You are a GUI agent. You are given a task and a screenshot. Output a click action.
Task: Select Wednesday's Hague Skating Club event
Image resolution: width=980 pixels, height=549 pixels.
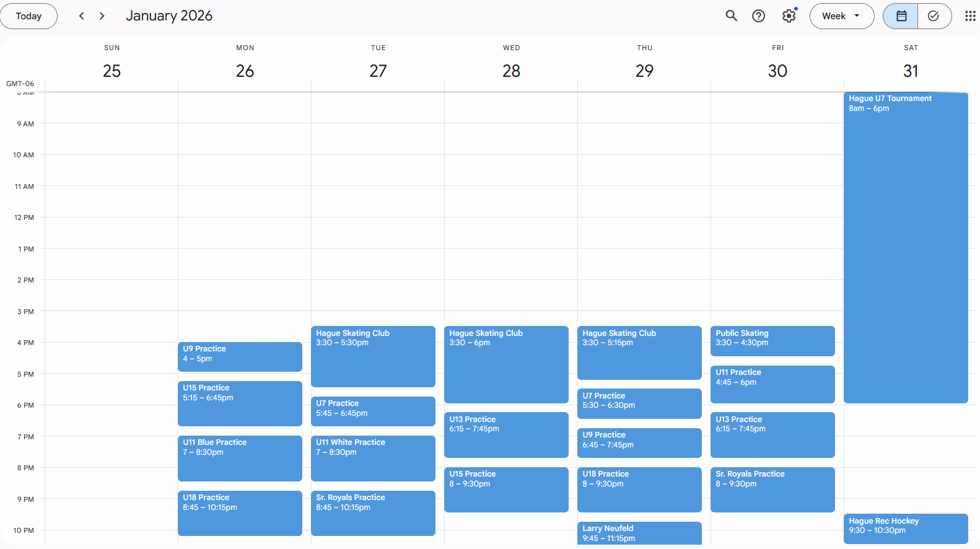click(x=506, y=364)
